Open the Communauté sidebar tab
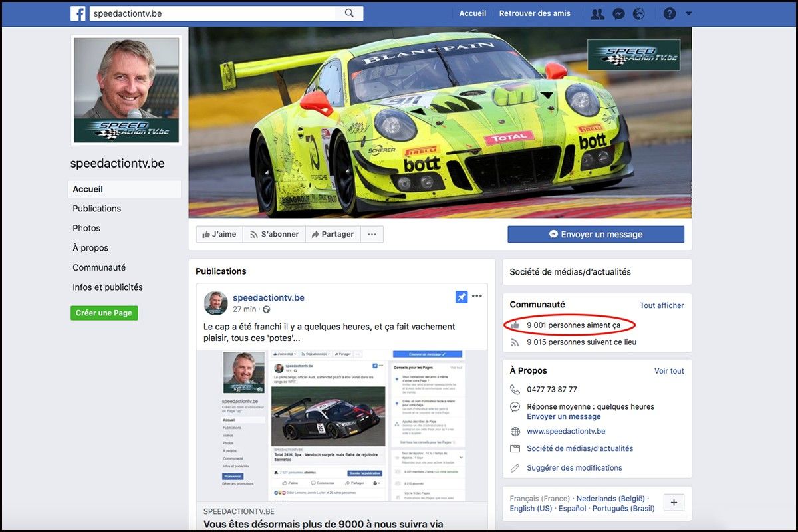The width and height of the screenshot is (798, 532). [x=99, y=267]
